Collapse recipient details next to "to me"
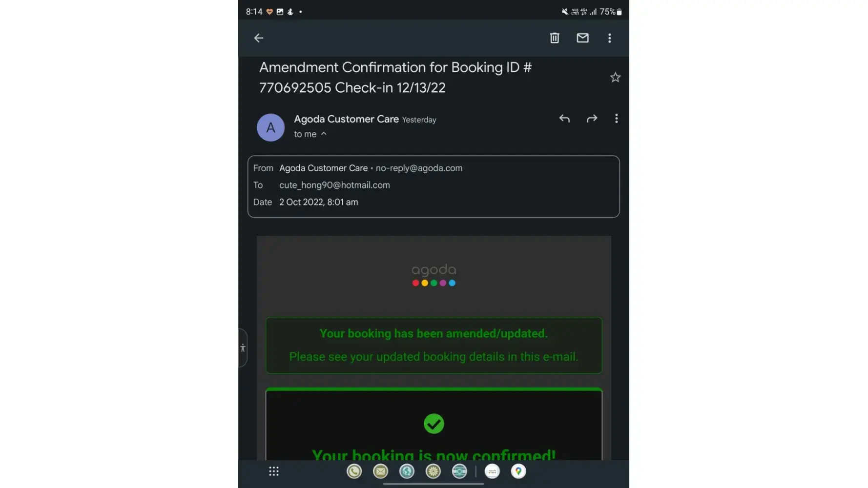 pos(324,134)
